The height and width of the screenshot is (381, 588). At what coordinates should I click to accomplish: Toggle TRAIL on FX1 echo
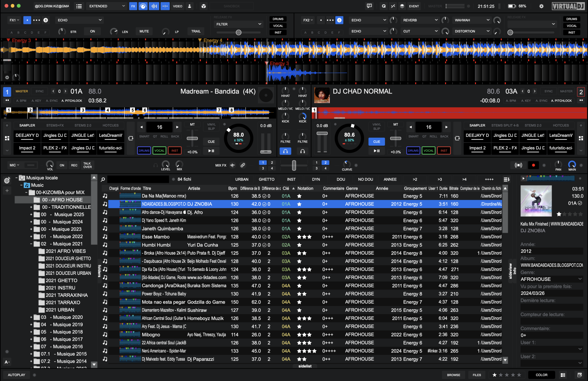[196, 31]
